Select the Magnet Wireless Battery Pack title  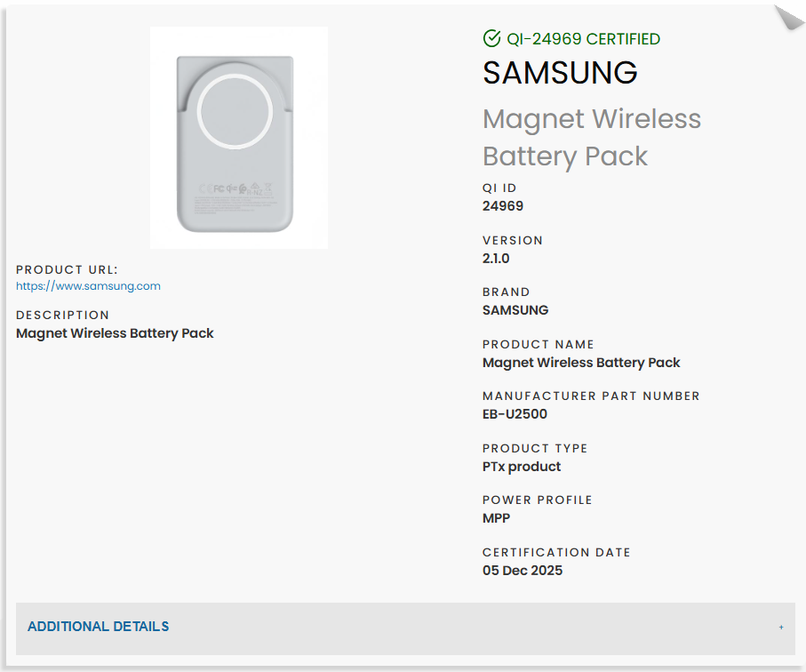[x=591, y=138]
